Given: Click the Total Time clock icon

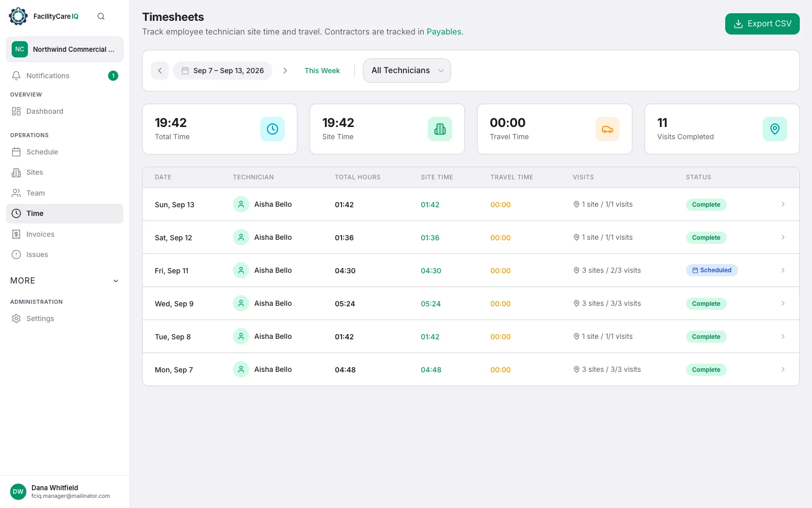Looking at the screenshot, I should point(273,129).
